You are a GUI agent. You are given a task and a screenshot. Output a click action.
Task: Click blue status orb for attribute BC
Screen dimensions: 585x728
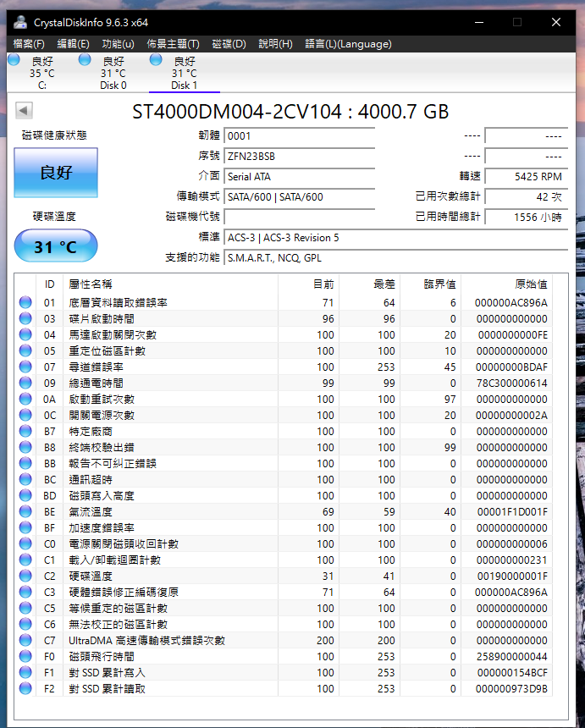tap(25, 480)
